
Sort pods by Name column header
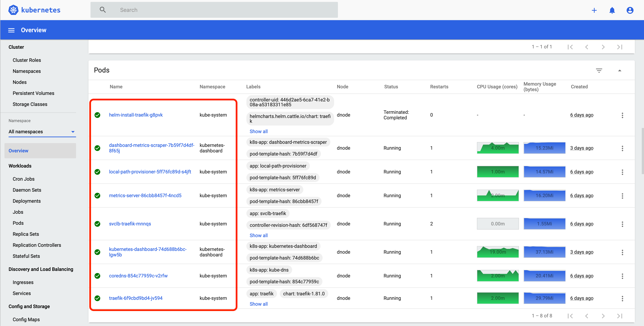click(116, 87)
